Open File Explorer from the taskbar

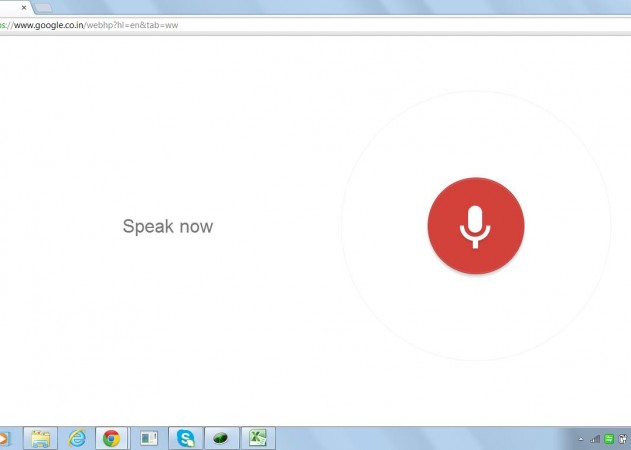(x=40, y=438)
